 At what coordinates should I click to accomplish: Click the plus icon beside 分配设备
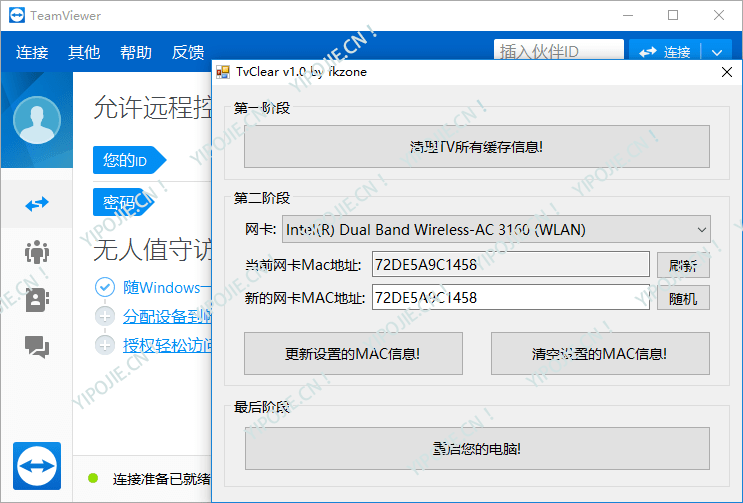coord(105,316)
